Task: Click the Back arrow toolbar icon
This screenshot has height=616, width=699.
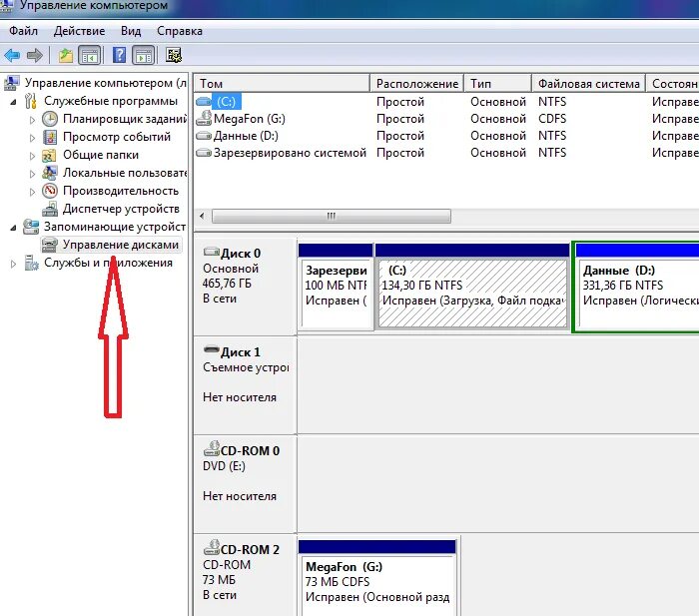Action: (12, 56)
